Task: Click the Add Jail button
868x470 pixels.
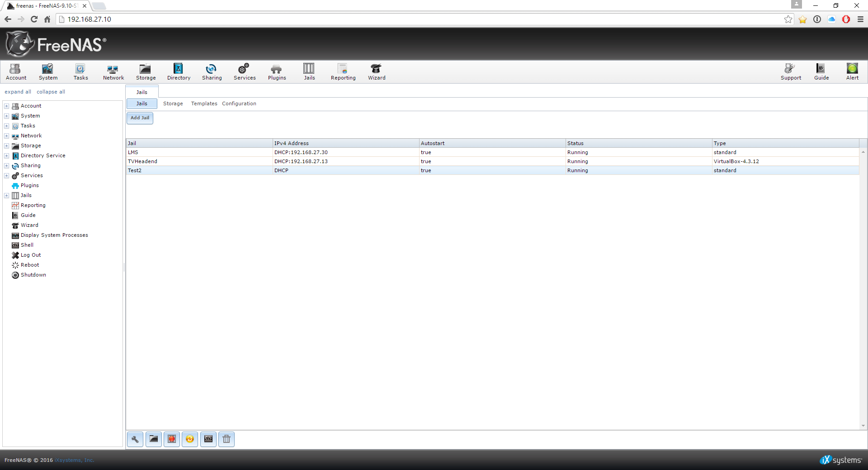Action: click(140, 118)
